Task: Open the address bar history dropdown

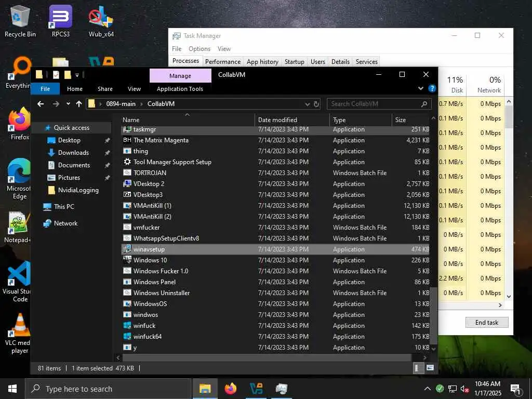Action: point(307,104)
